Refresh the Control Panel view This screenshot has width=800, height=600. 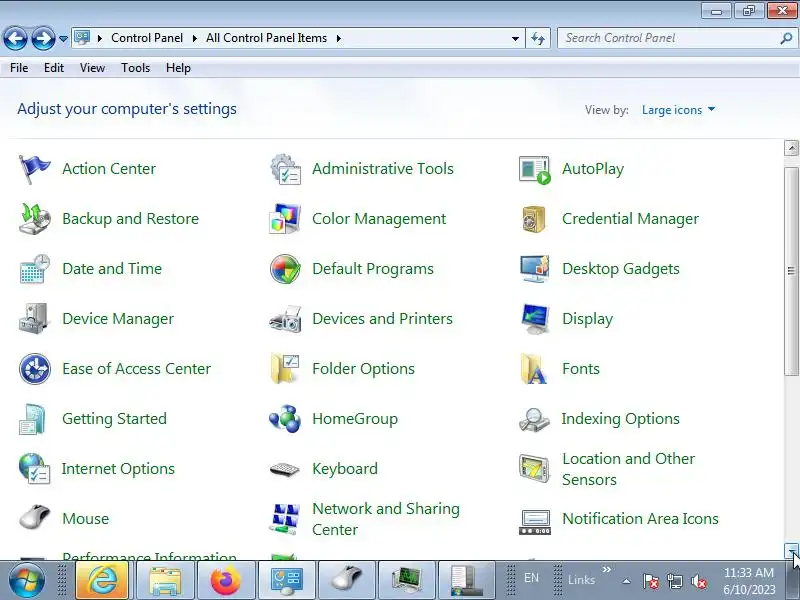538,38
